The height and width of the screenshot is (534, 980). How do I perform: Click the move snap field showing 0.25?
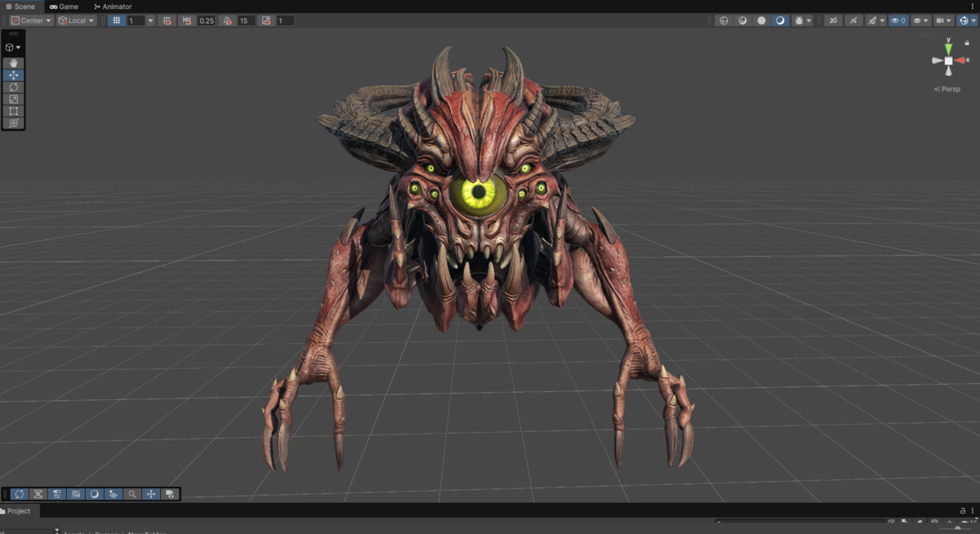coord(206,20)
